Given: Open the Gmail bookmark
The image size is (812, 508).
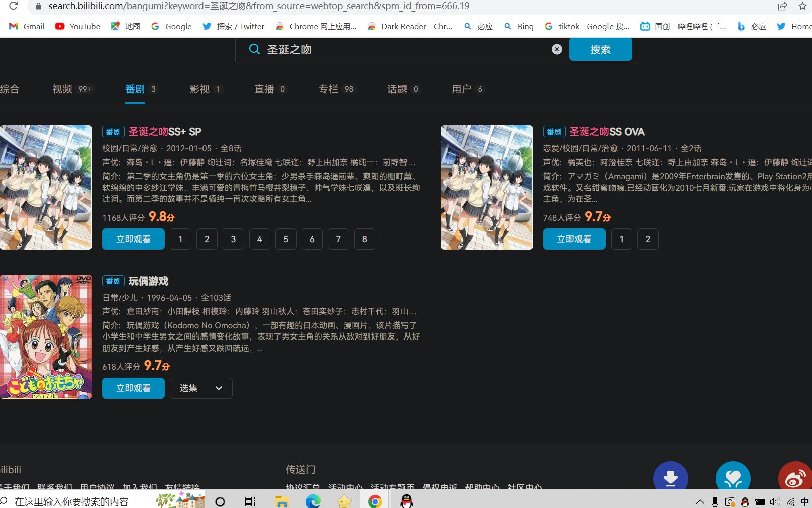Looking at the screenshot, I should click(27, 26).
